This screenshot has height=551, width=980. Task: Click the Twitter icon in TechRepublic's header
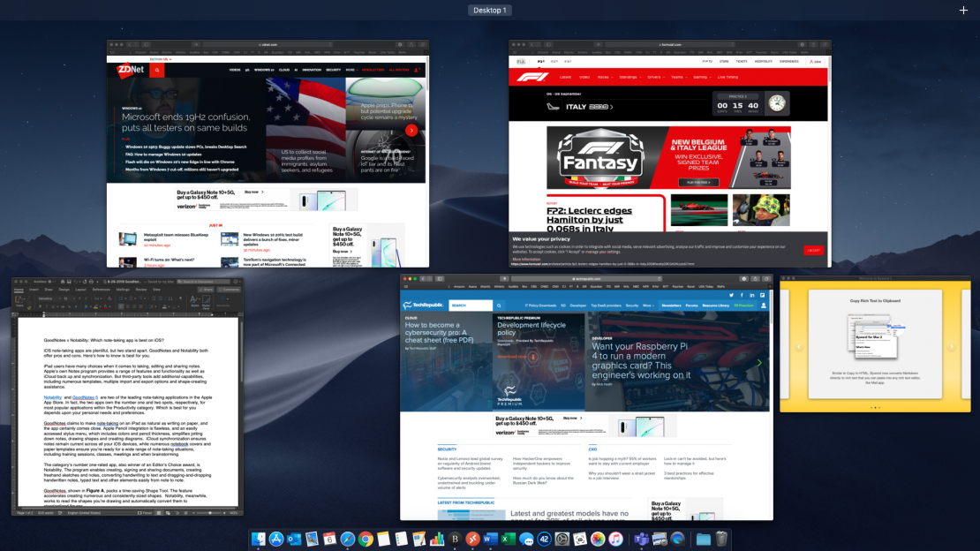pos(732,294)
